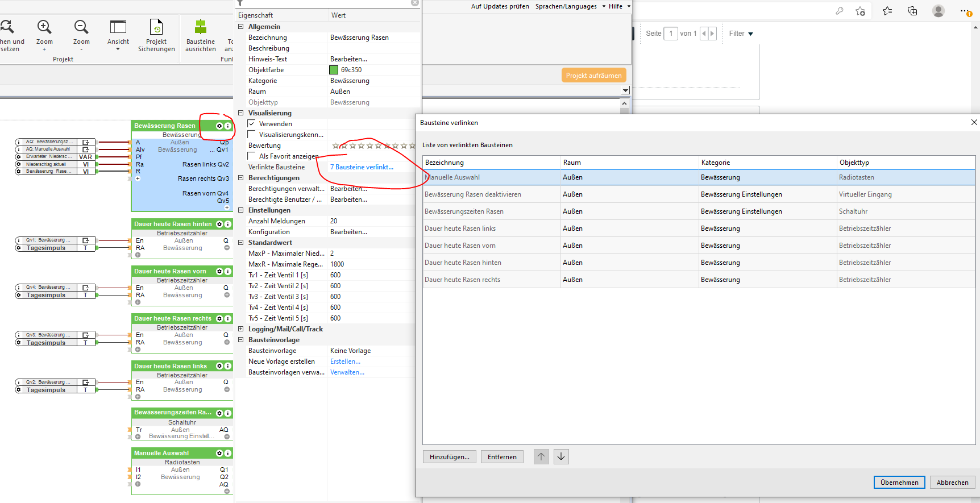Open gear icon on Bewässerungszeiten Ra... block
This screenshot has height=503, width=980.
(219, 413)
